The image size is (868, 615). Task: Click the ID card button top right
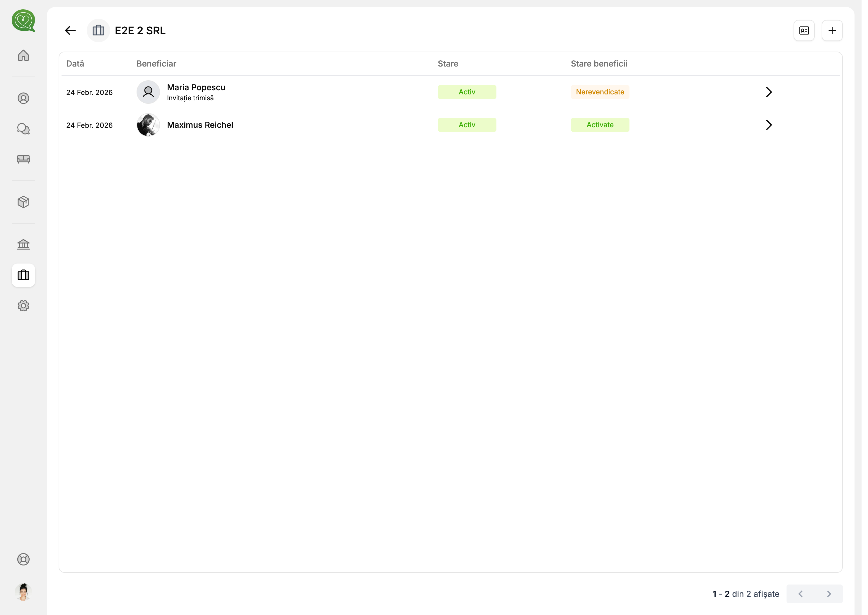pos(804,31)
